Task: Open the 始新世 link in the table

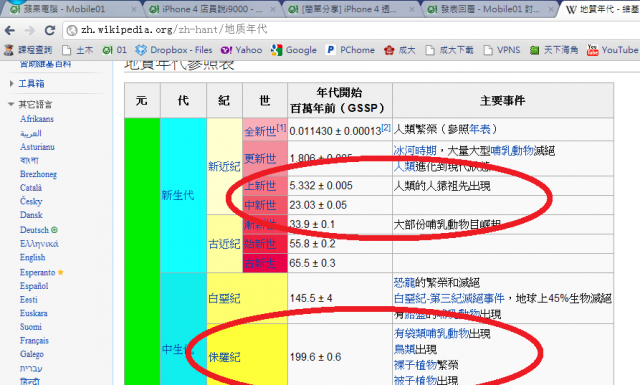Action: click(260, 244)
